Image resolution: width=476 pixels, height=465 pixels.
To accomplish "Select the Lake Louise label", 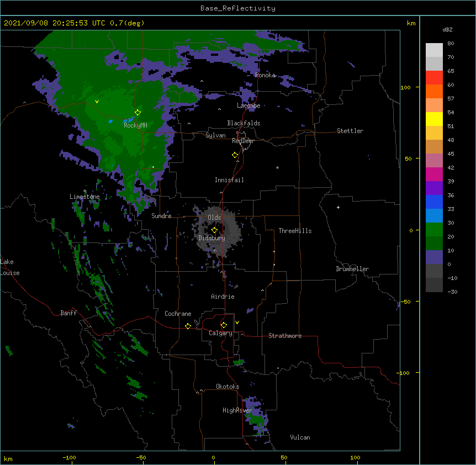I will click(10, 267).
